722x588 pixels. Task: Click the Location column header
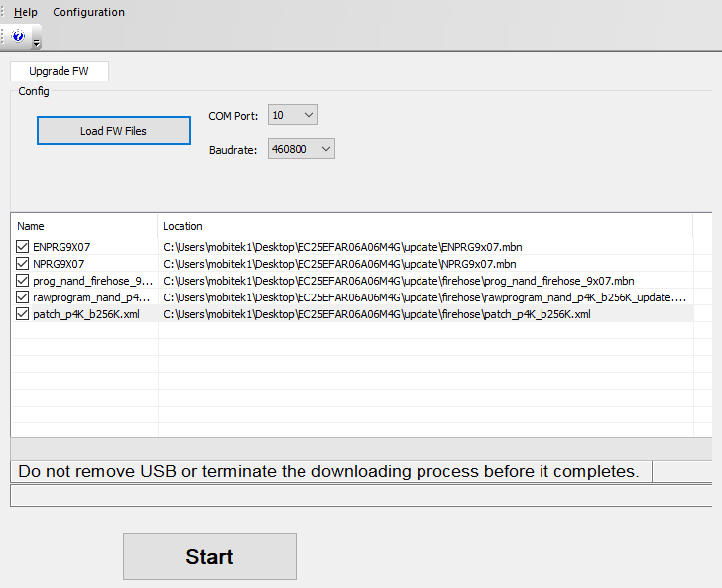click(x=182, y=226)
